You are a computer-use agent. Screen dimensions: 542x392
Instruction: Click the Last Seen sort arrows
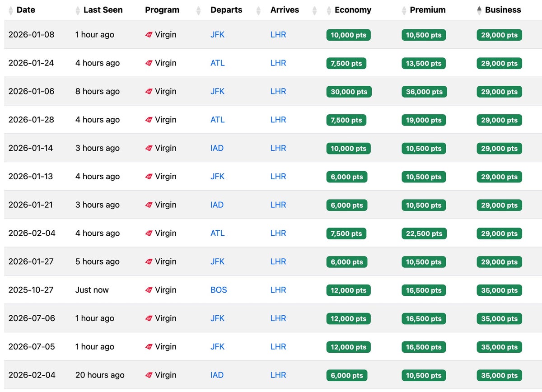pos(78,10)
